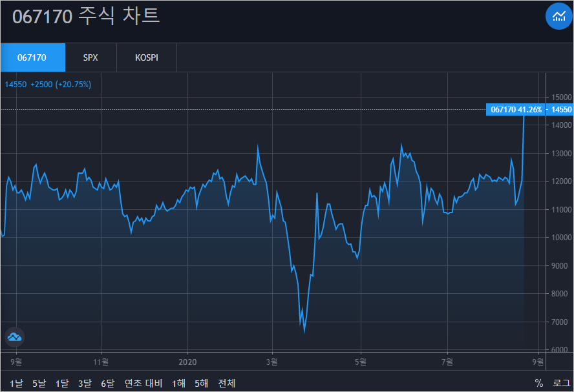The height and width of the screenshot is (392, 574).
Task: Click the 10000 price axis label
Action: tap(562, 237)
